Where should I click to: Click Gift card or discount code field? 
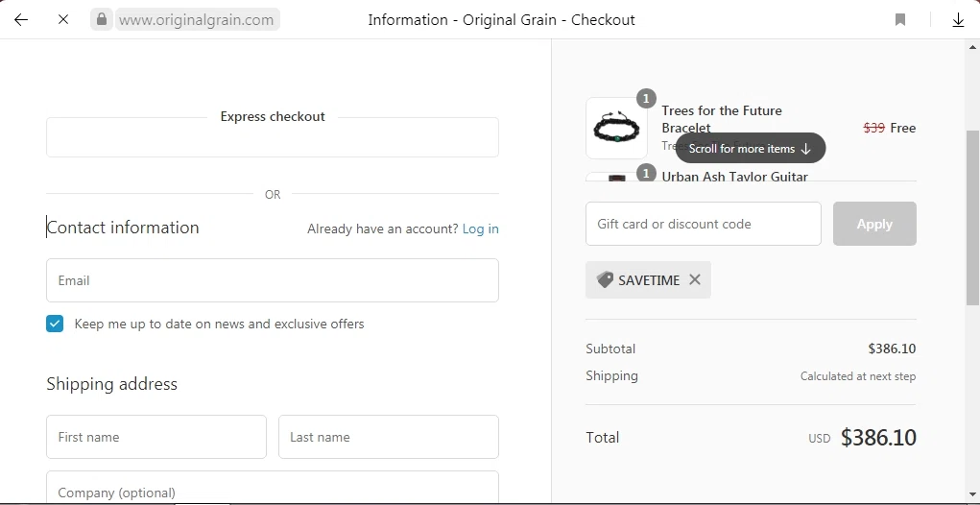[704, 224]
